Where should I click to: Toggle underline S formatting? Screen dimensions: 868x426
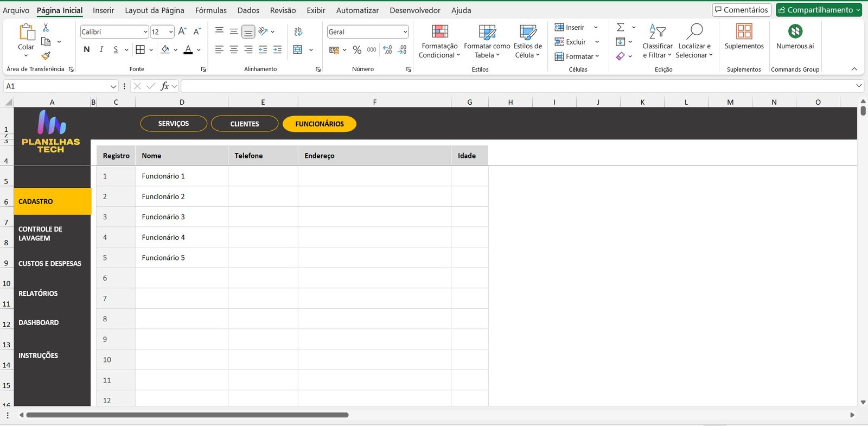click(x=116, y=49)
